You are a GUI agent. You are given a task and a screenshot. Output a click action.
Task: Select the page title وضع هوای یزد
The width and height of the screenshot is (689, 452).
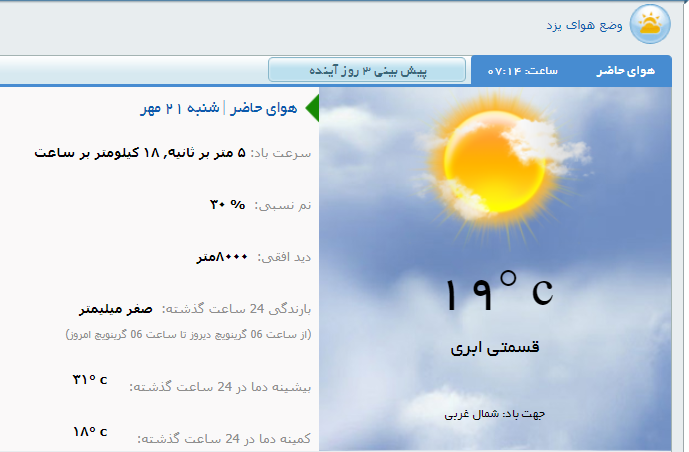585,24
